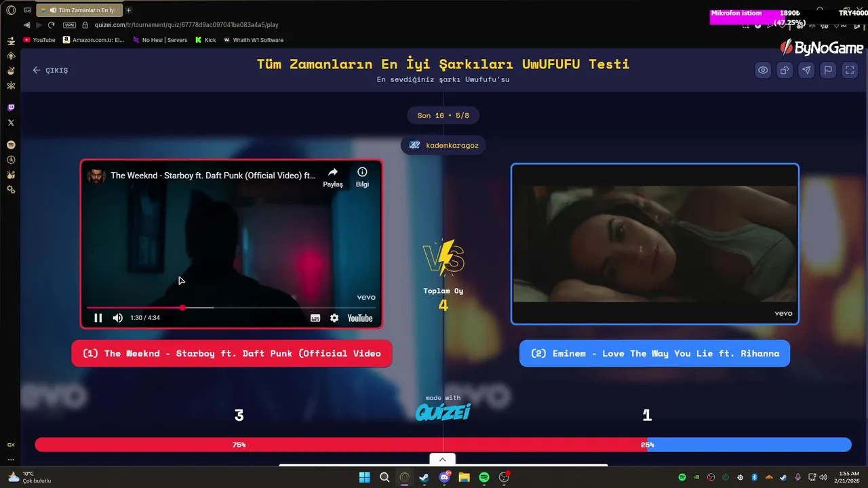Toggle the VPN badge in address bar
Image resolution: width=868 pixels, height=488 pixels.
click(x=69, y=25)
